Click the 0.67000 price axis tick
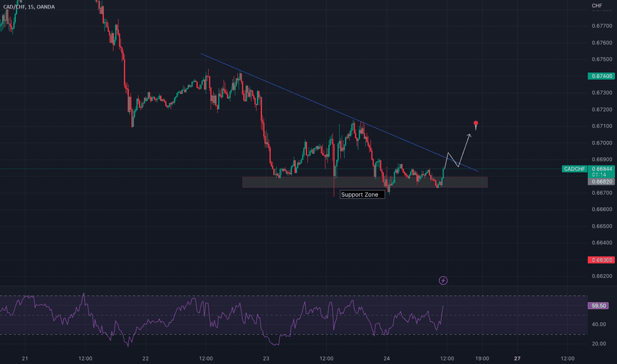The height and width of the screenshot is (364, 617). tap(602, 143)
